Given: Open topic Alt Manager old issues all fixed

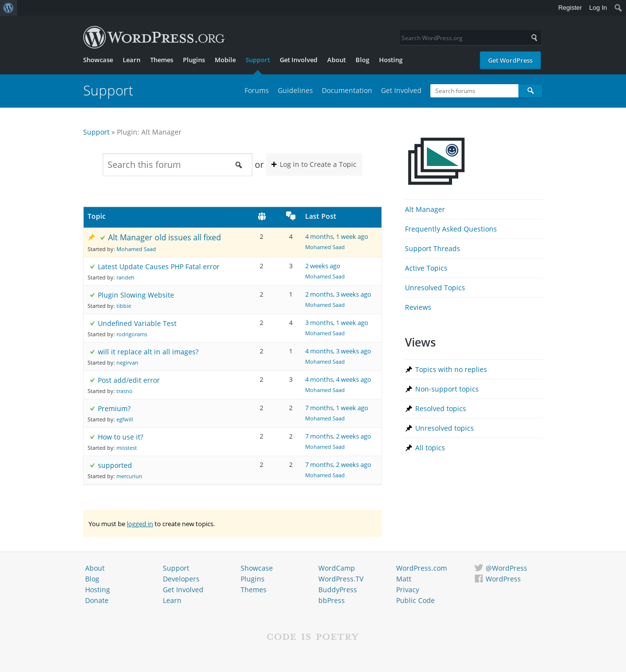Looking at the screenshot, I should coord(164,237).
